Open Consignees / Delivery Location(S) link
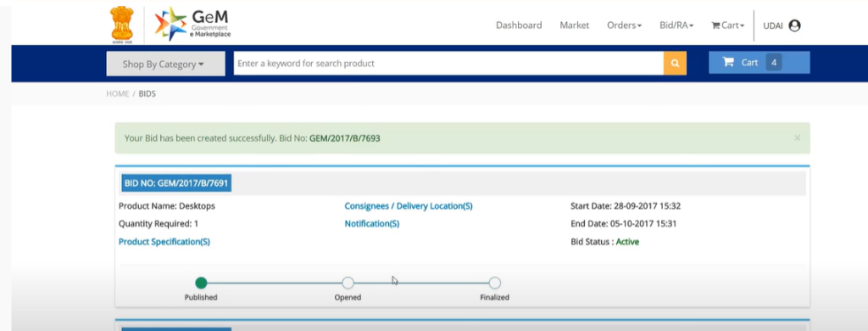Viewport: 868px width, 331px height. (x=409, y=205)
